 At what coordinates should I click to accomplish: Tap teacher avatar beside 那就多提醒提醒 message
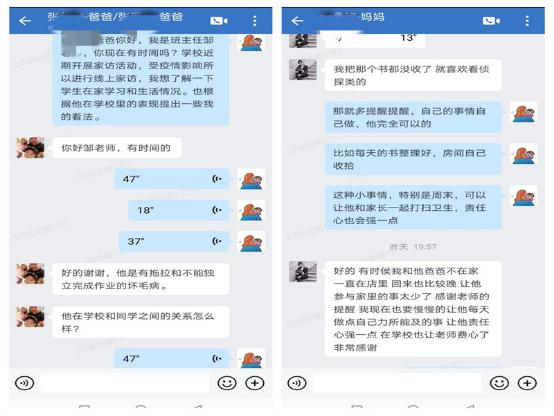pos(524,113)
